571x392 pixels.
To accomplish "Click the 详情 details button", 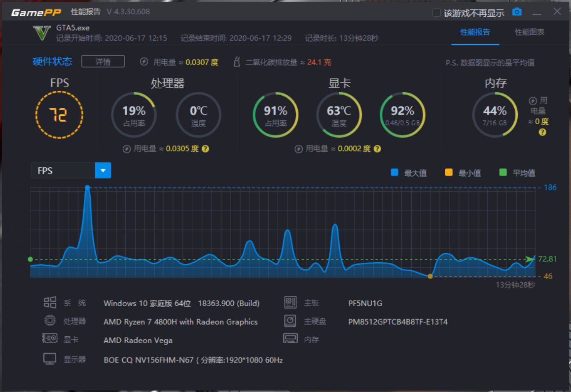I will pyautogui.click(x=103, y=62).
